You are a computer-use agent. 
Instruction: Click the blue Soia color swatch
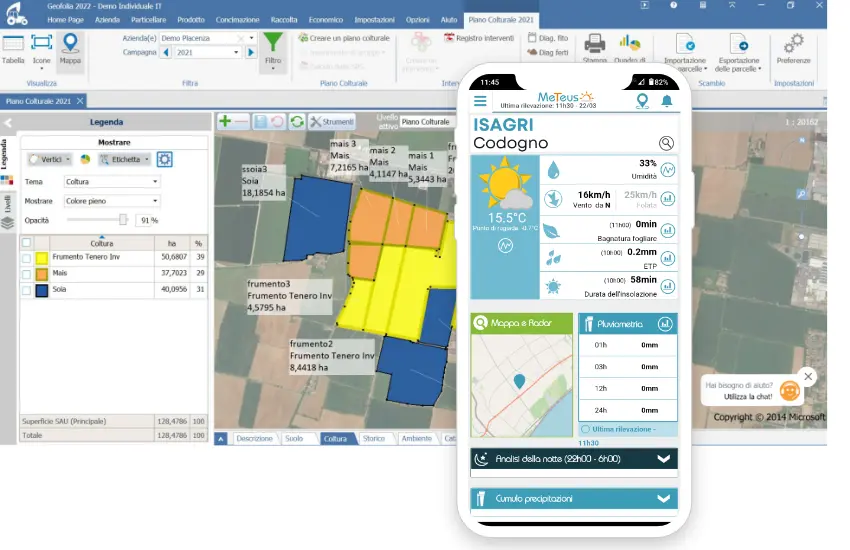(42, 290)
